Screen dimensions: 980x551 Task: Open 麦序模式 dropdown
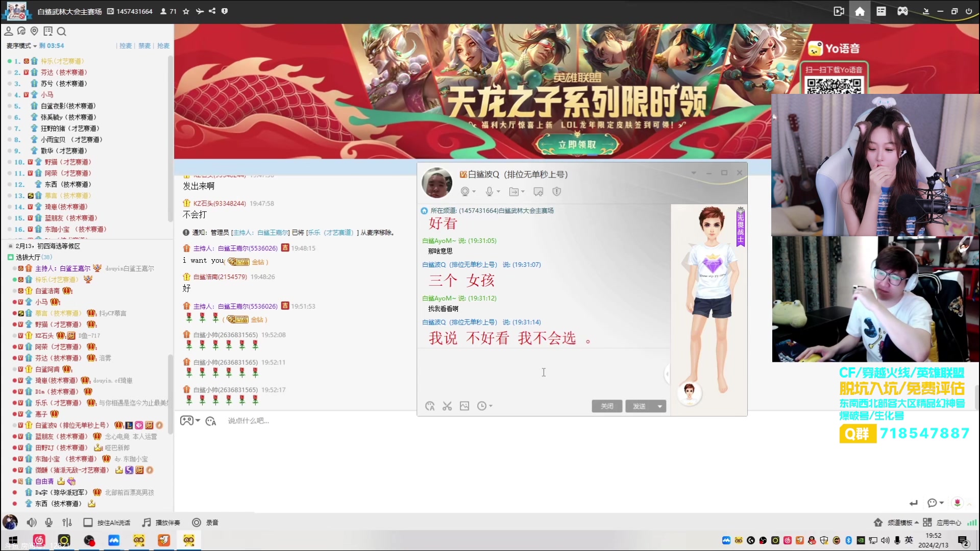(21, 46)
